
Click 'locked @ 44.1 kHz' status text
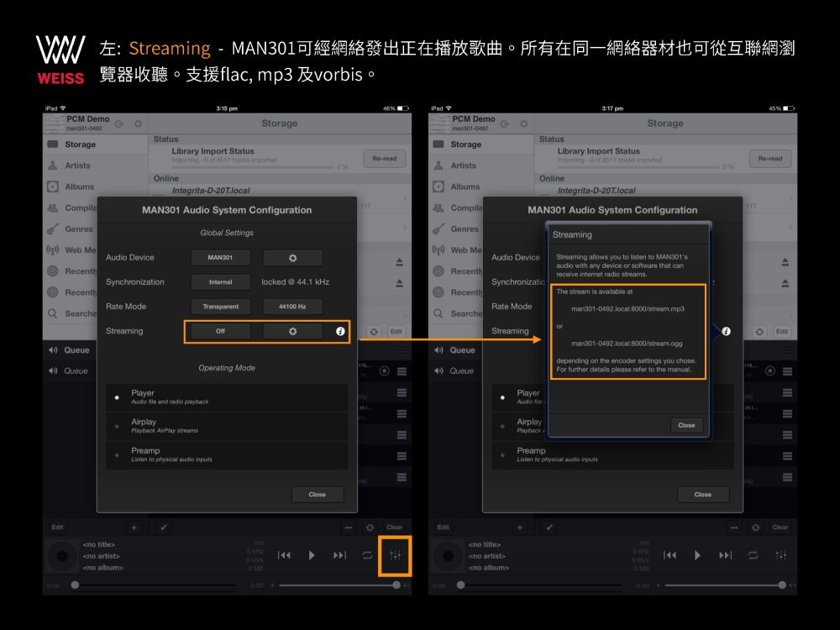coord(295,282)
